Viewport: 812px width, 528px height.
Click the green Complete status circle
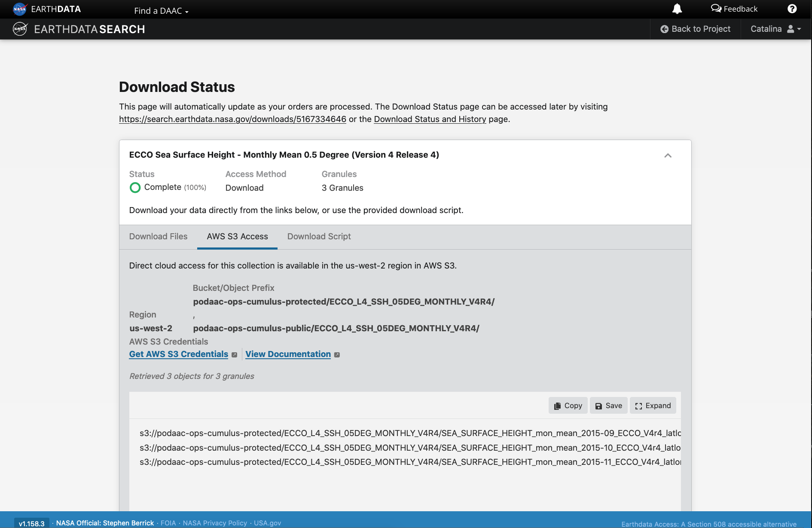click(x=135, y=188)
